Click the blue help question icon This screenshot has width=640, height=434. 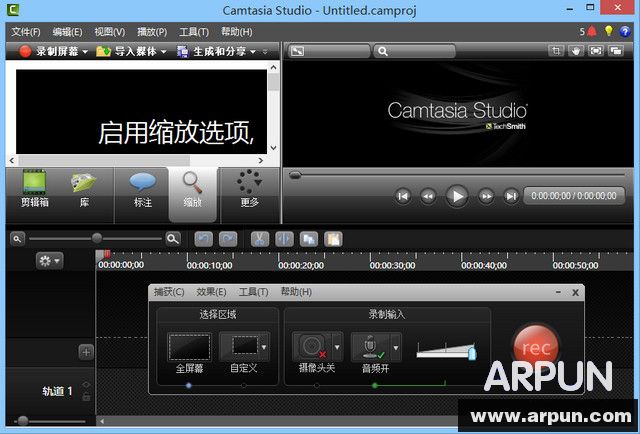pyautogui.click(x=625, y=31)
